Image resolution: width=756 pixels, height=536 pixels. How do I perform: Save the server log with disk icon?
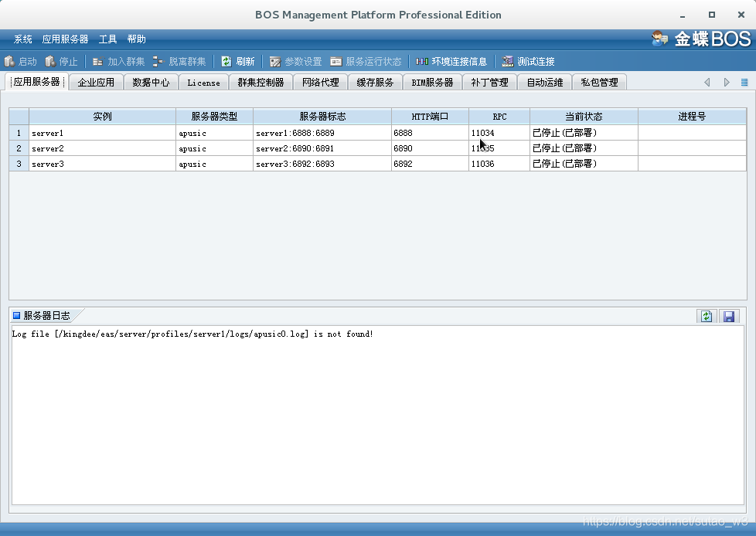point(729,317)
